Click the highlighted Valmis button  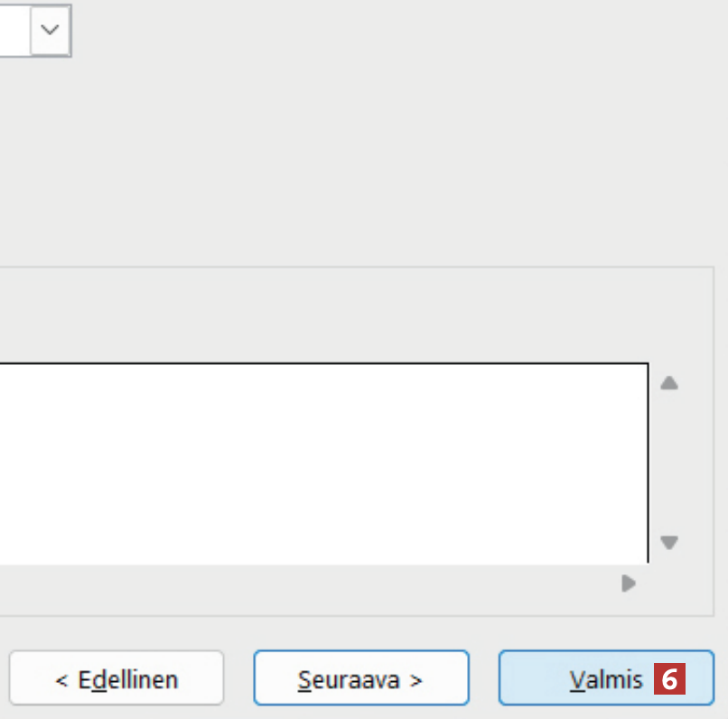pyautogui.click(x=606, y=678)
